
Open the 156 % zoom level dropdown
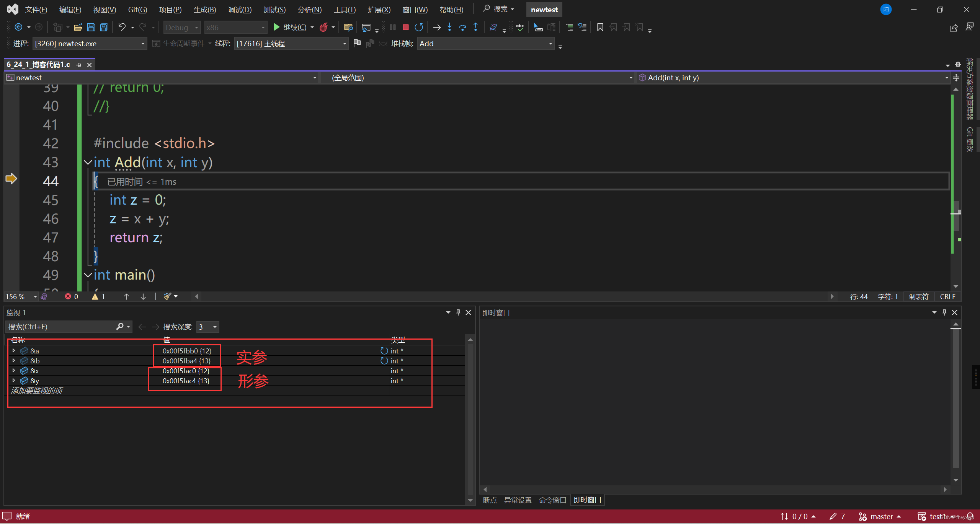(21, 296)
